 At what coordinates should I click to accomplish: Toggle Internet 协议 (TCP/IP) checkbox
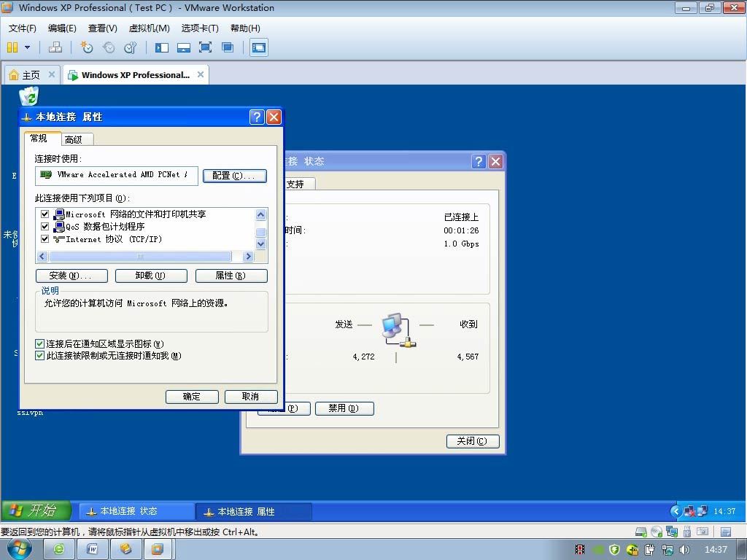(x=44, y=238)
